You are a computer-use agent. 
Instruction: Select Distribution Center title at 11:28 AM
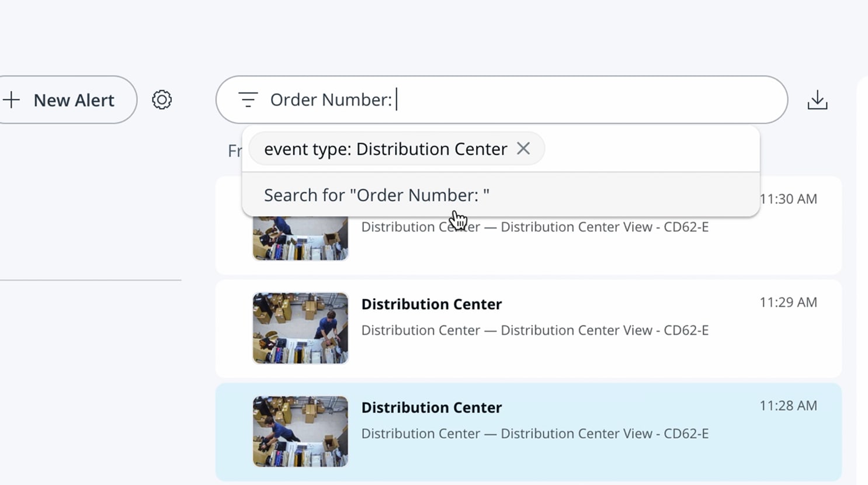(x=432, y=408)
